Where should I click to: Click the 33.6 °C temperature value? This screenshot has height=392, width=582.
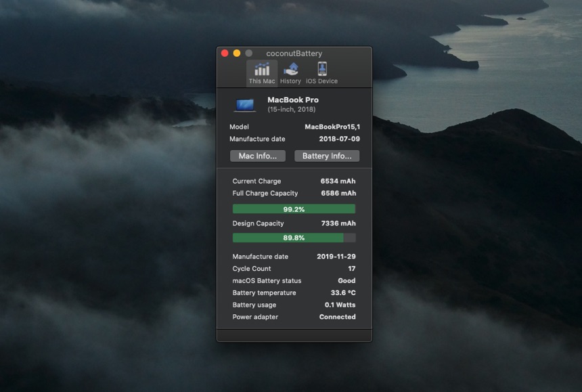[x=343, y=293]
